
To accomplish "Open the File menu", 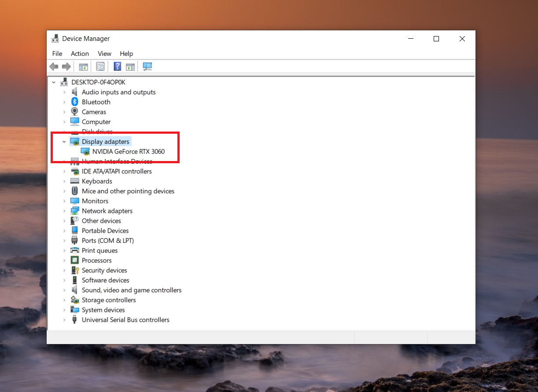I will pos(57,54).
